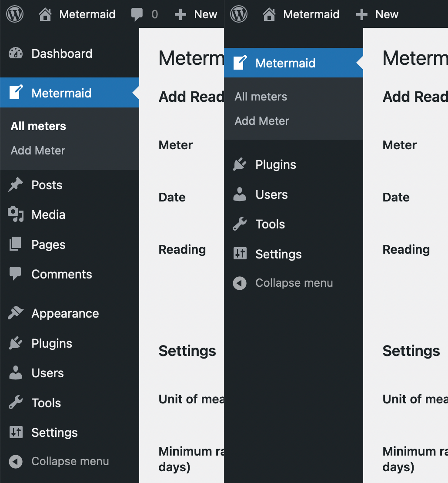Open New content menu in left admin bar
The height and width of the screenshot is (483, 448).
[206, 14]
